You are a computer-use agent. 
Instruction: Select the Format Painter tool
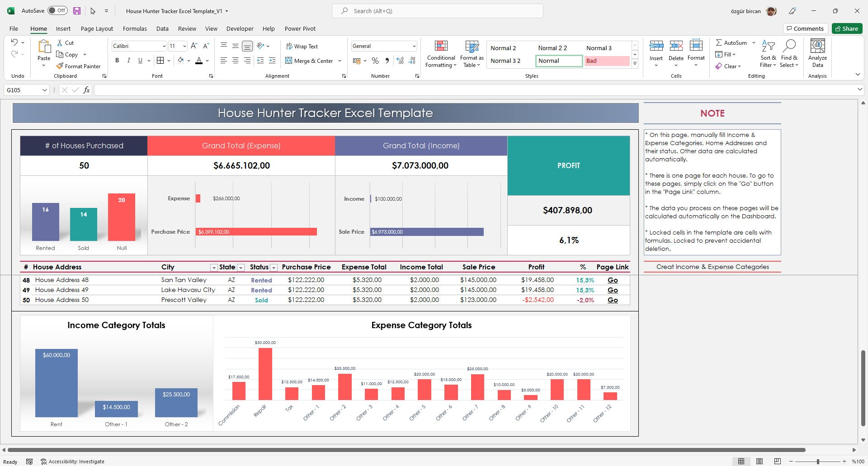pyautogui.click(x=79, y=66)
